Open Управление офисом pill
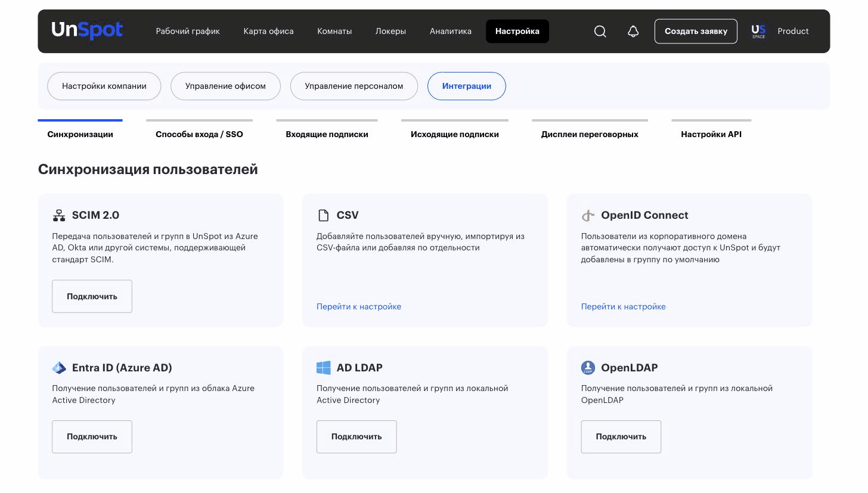Screen dimensions: 868x493 225,86
